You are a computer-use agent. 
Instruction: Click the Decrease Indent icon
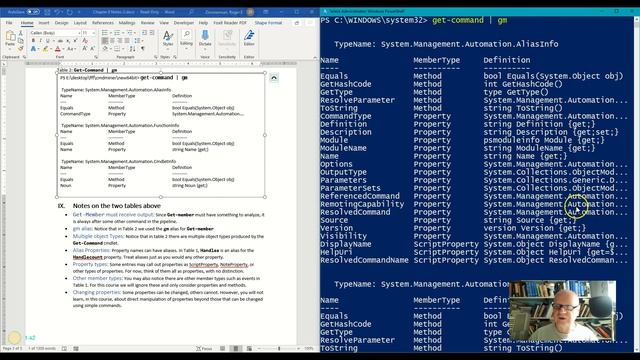pos(144,33)
